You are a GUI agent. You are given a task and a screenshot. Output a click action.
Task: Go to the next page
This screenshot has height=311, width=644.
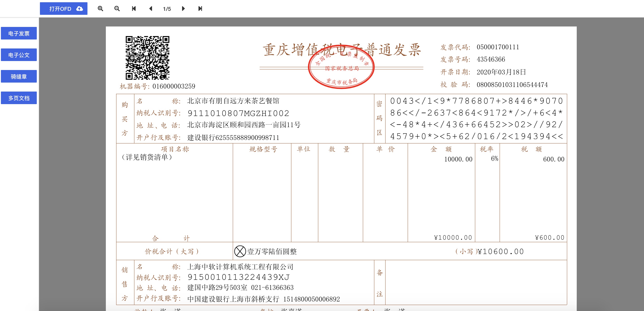point(183,9)
